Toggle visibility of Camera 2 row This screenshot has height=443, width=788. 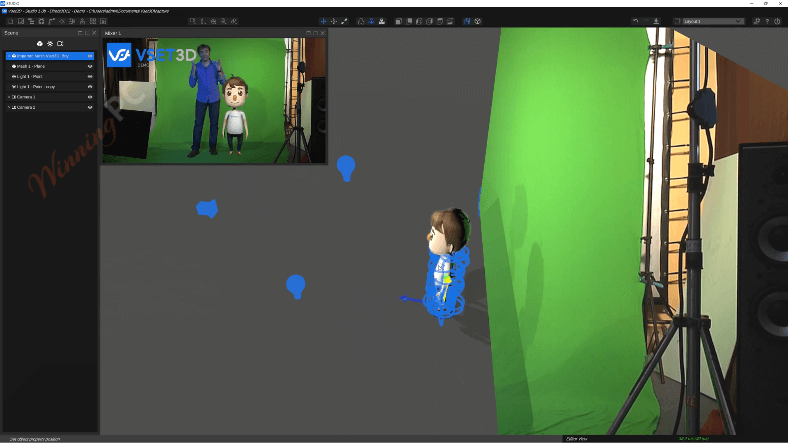click(90, 107)
